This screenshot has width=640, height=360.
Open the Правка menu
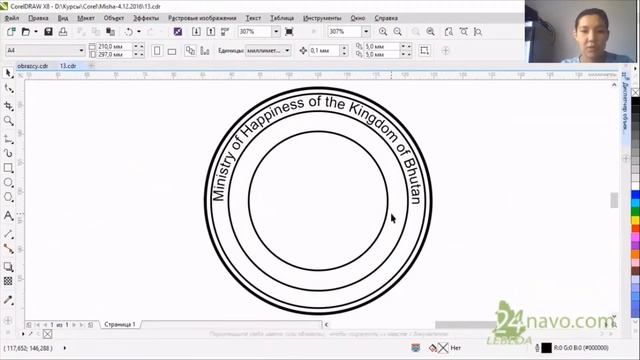click(x=38, y=18)
